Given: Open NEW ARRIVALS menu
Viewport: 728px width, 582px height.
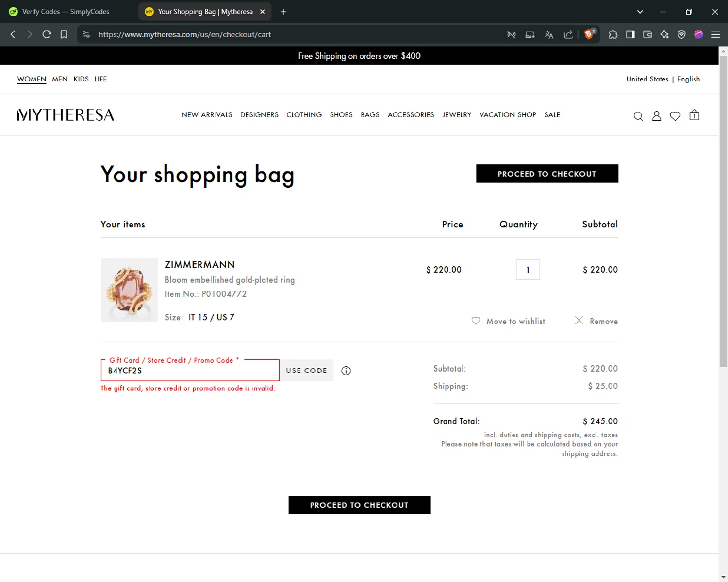Looking at the screenshot, I should click(x=207, y=115).
